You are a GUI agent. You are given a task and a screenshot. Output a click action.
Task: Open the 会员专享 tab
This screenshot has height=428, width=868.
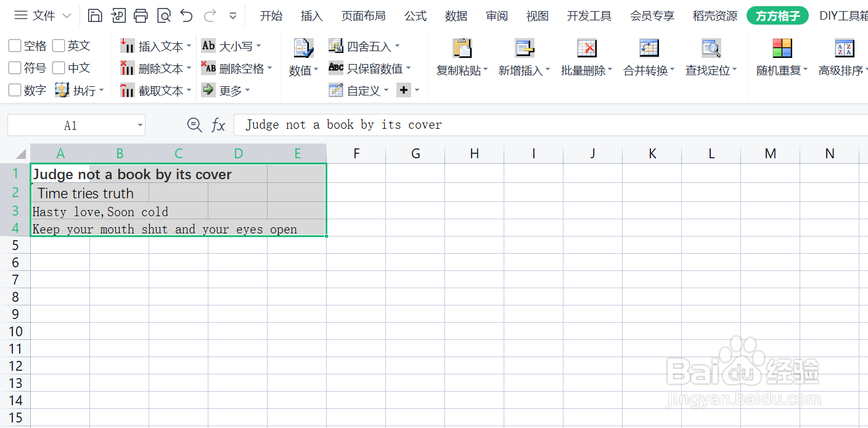click(652, 16)
